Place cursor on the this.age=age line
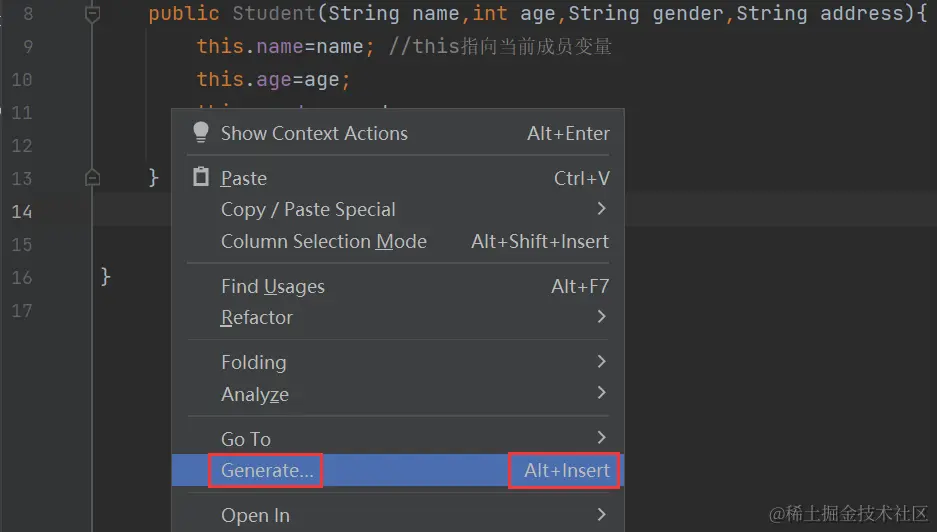Screen dimensions: 937x532 coord(273,79)
